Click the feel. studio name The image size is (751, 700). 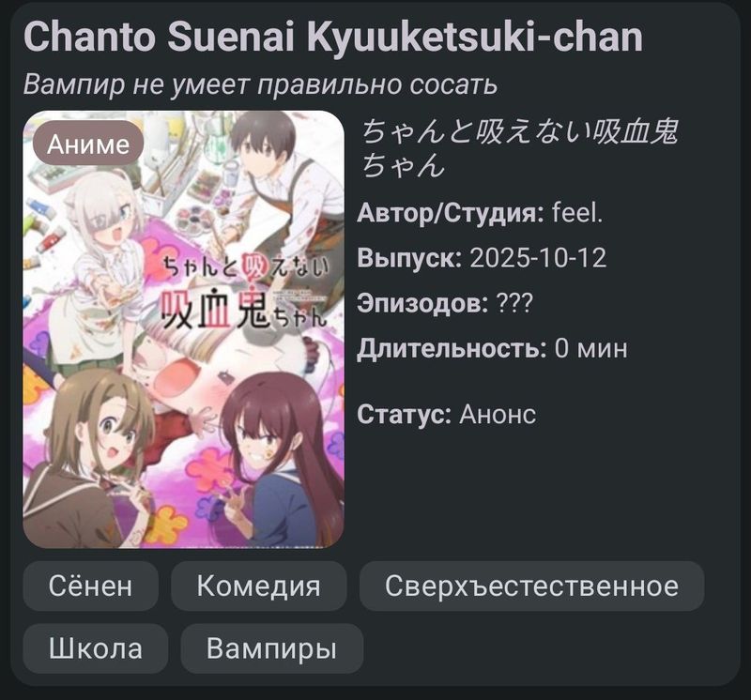click(x=577, y=213)
